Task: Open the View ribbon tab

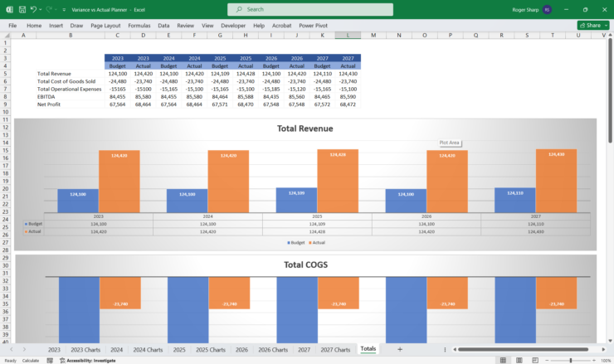Action: (207, 26)
